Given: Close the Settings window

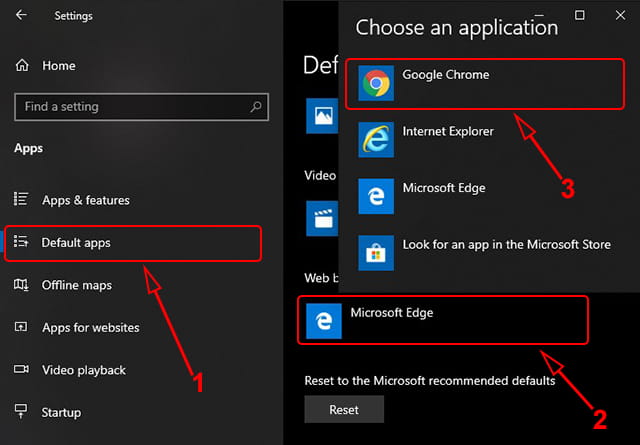Looking at the screenshot, I should tap(620, 16).
